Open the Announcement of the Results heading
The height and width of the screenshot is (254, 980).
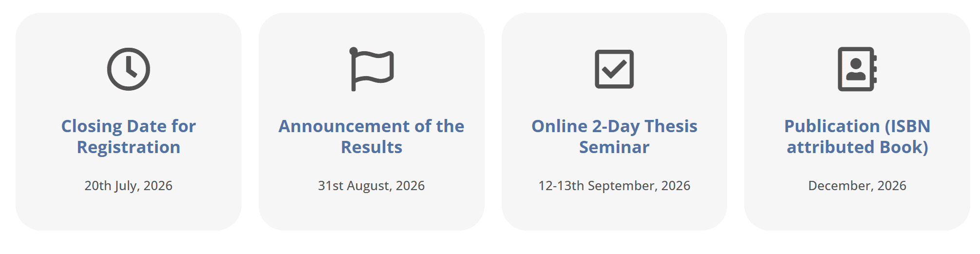(372, 137)
